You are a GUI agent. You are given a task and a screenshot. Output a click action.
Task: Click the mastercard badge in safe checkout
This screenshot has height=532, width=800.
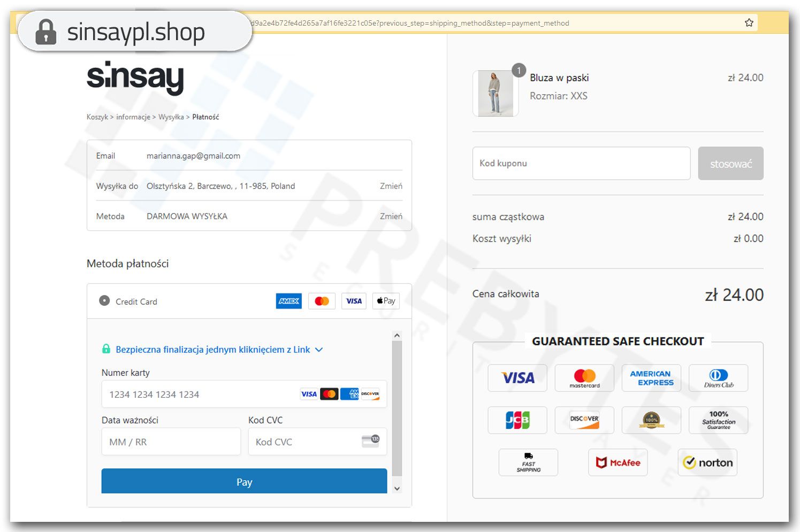[x=584, y=378]
